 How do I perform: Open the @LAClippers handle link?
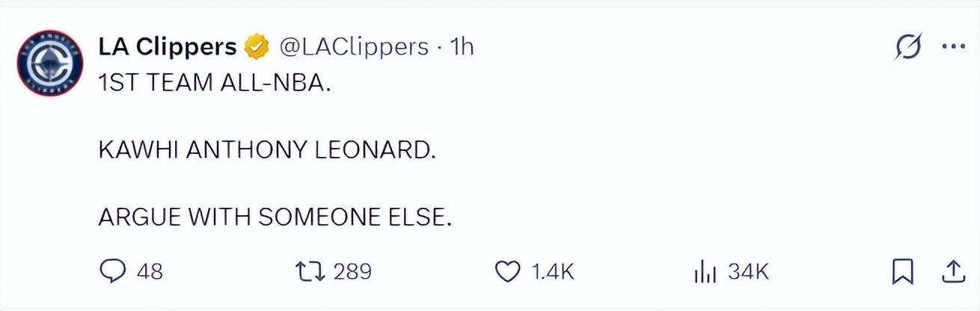pos(354,47)
